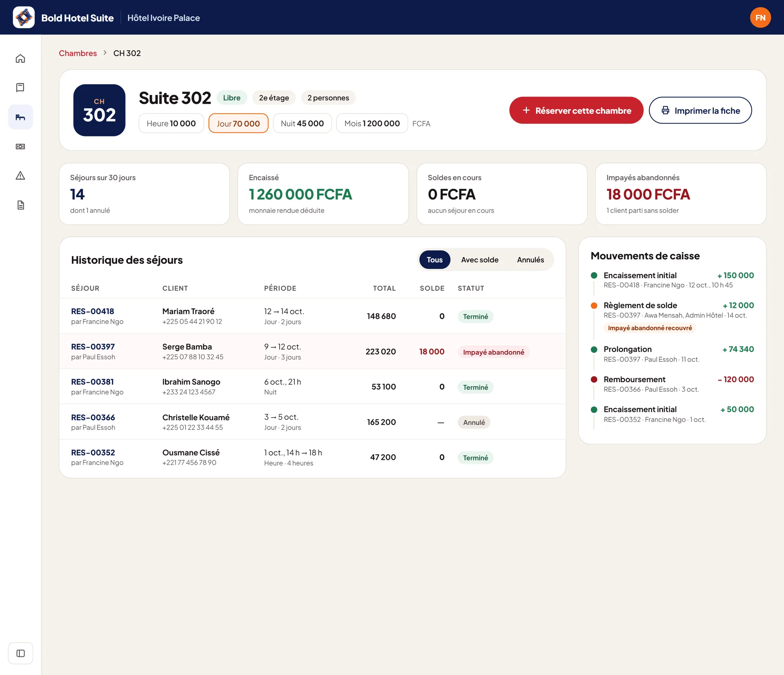The image size is (784, 675).
Task: Go back to Chambres breadcrumb
Action: click(78, 53)
